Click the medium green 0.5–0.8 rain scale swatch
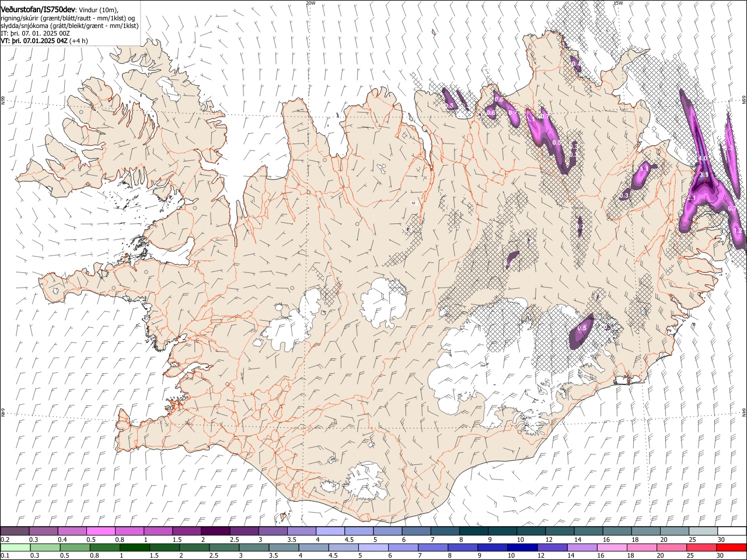 pyautogui.click(x=75, y=548)
